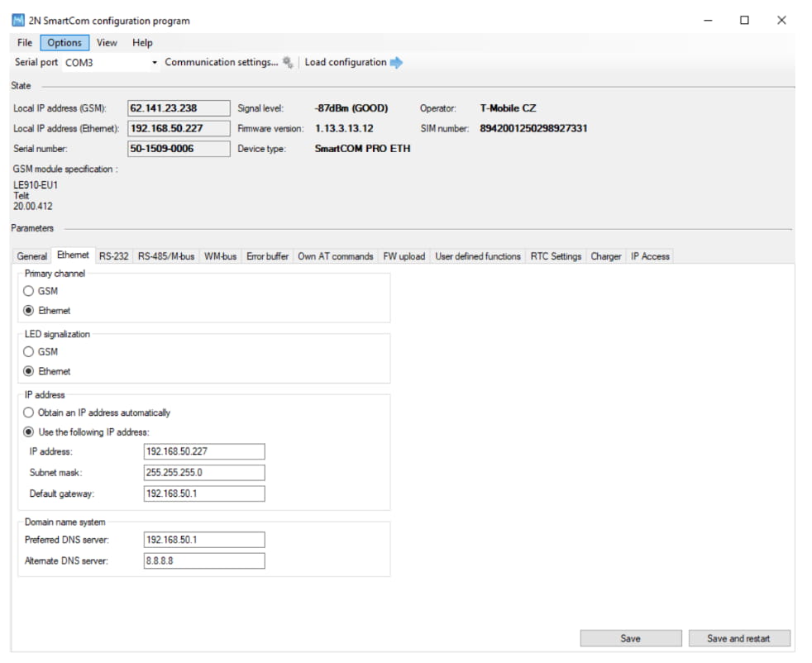Click the Save and restart button
The height and width of the screenshot is (663, 812).
point(739,639)
